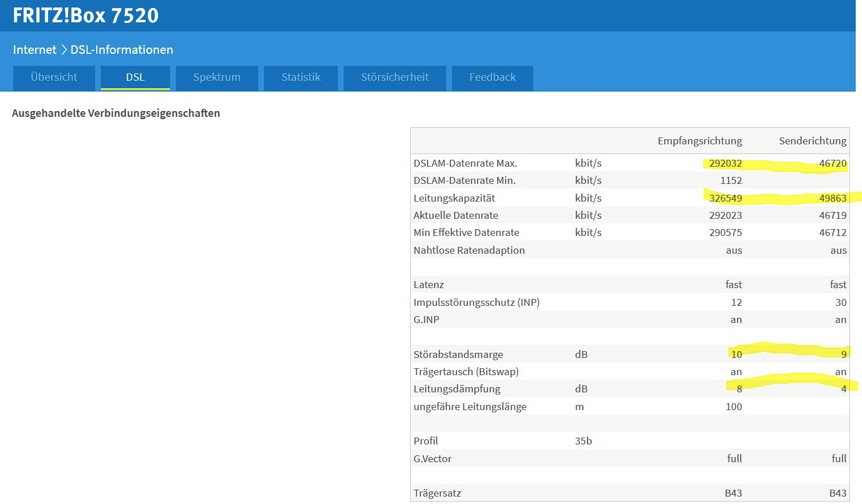Click the value 49863
Screen dimensions: 862x504
pos(832,198)
